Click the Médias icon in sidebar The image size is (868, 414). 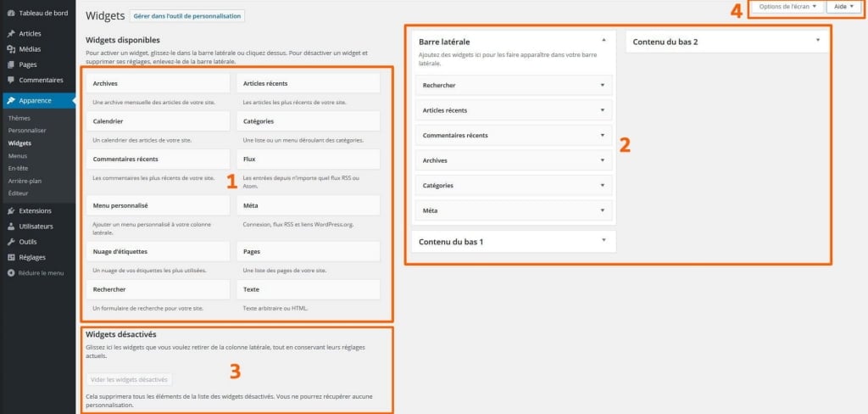10,49
